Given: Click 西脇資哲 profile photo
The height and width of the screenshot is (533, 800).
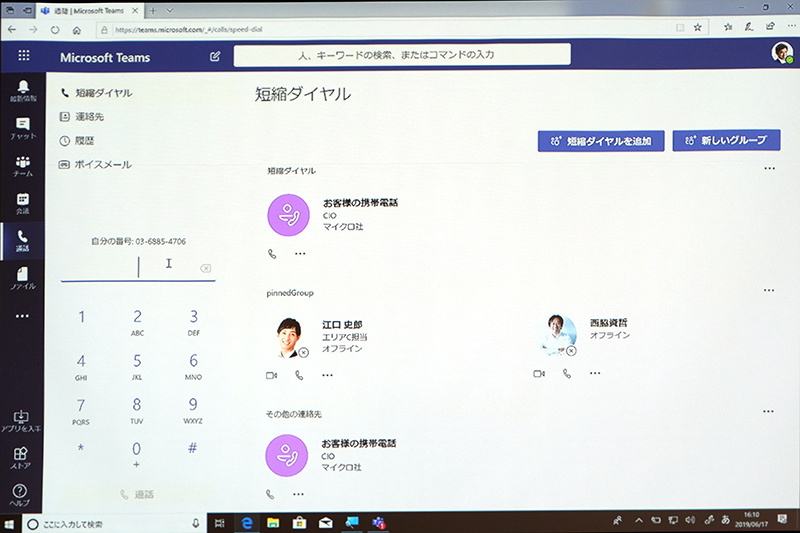Looking at the screenshot, I should [x=557, y=335].
